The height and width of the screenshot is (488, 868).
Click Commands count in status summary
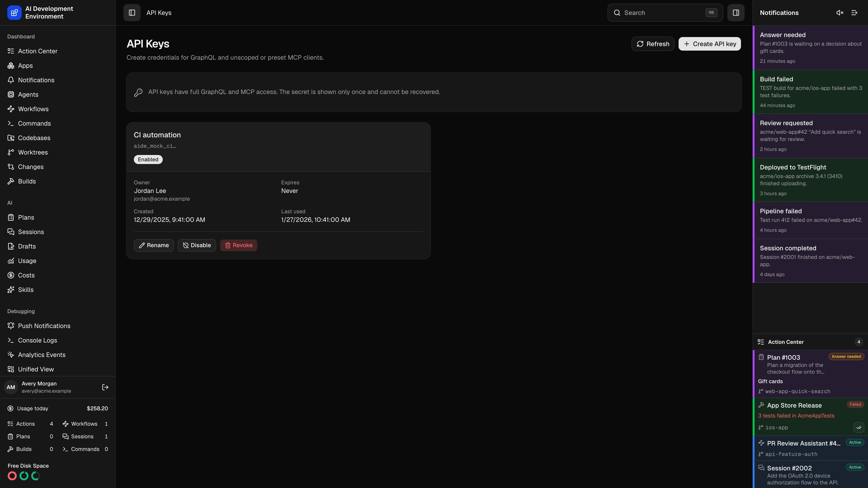pyautogui.click(x=85, y=450)
